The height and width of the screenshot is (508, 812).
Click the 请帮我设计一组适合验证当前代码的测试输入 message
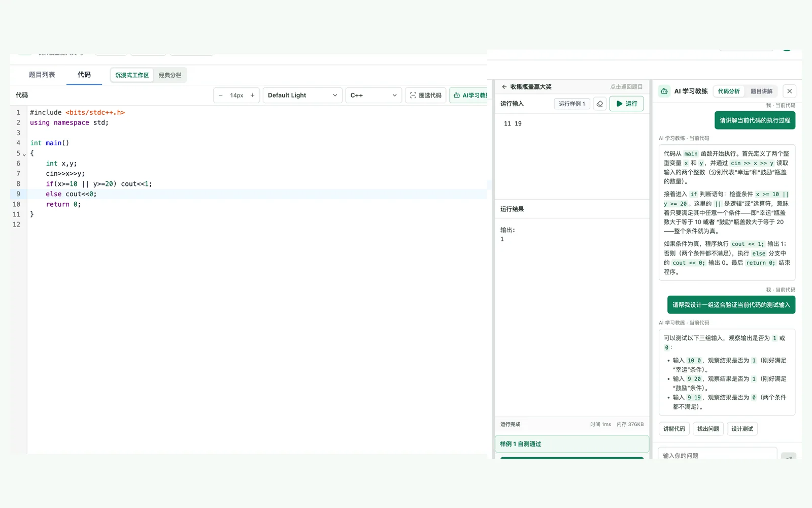(x=731, y=305)
